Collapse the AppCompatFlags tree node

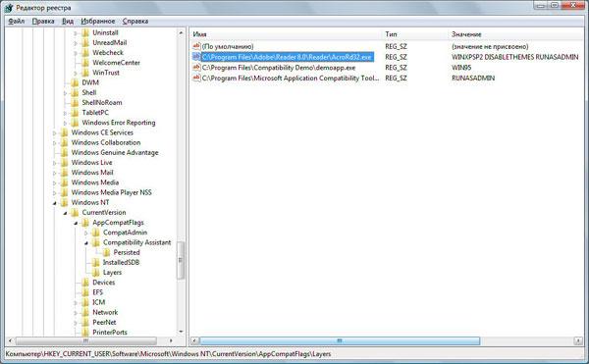click(76, 223)
